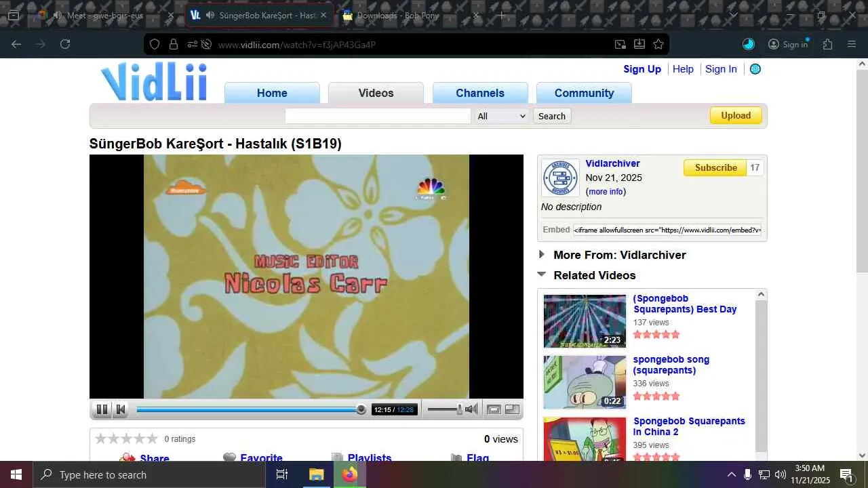Open a new tab with the plus icon
This screenshot has width=868, height=488.
click(502, 15)
